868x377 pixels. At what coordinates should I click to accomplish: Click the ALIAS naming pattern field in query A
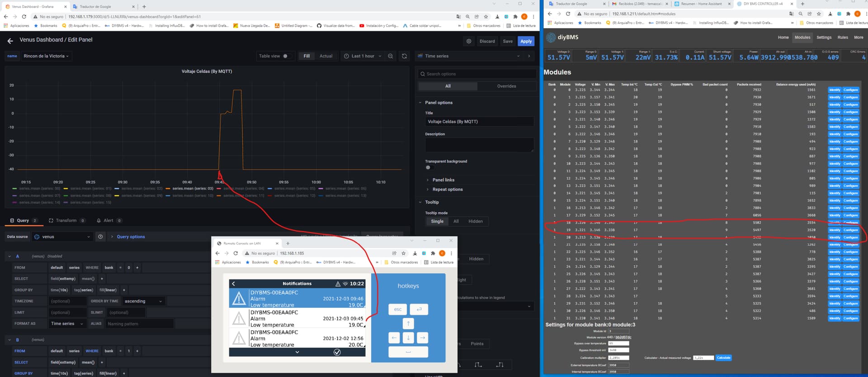[139, 324]
